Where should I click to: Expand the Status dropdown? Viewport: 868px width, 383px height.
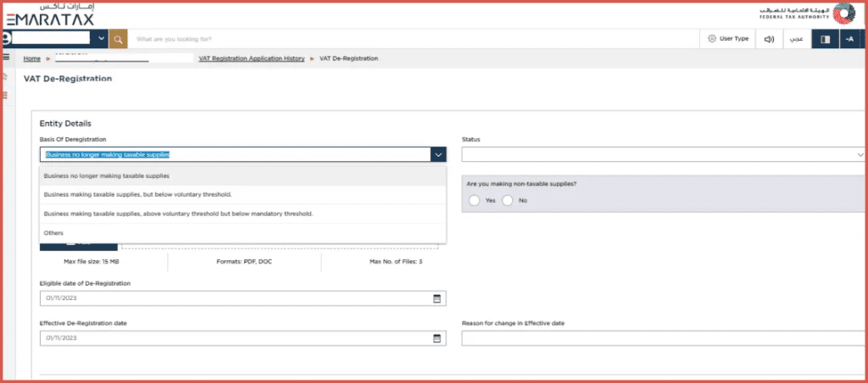click(860, 155)
